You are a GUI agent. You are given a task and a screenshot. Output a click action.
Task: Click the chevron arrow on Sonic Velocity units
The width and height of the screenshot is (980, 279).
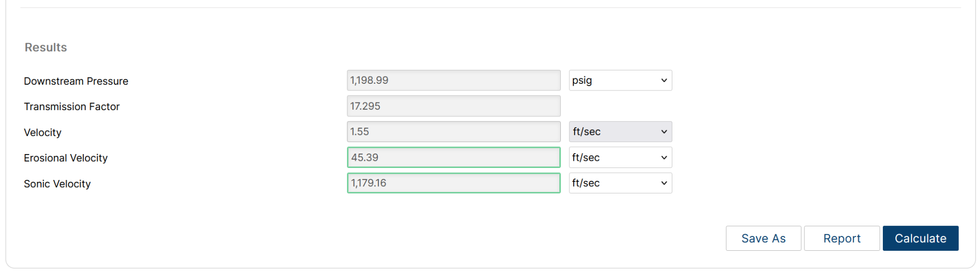coord(664,183)
